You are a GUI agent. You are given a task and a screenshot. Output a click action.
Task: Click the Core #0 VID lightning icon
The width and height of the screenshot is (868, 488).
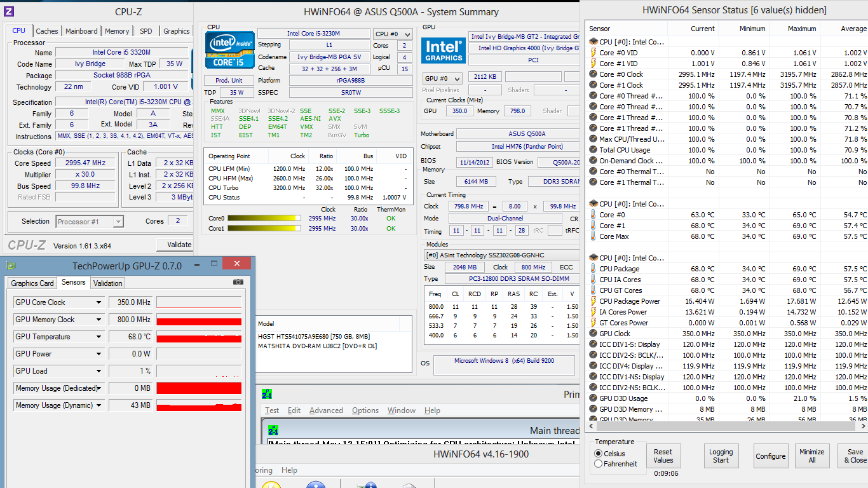coord(593,53)
